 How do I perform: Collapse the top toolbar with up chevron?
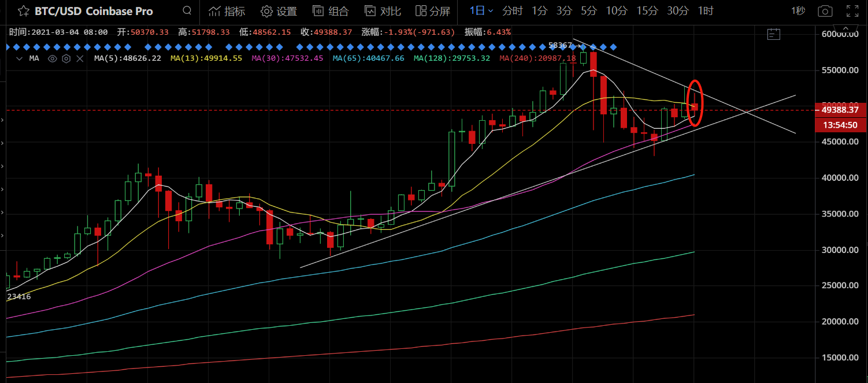point(847,29)
